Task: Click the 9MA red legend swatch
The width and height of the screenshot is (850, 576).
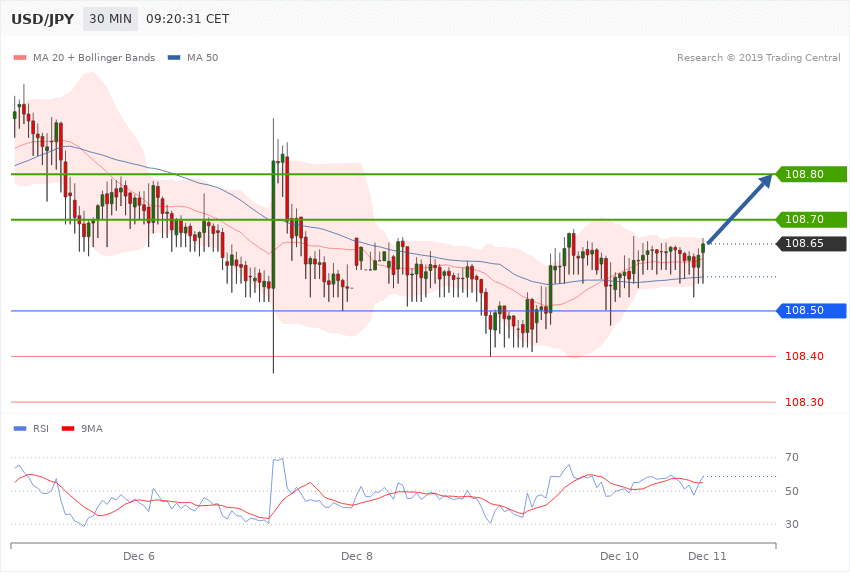Action: (68, 429)
